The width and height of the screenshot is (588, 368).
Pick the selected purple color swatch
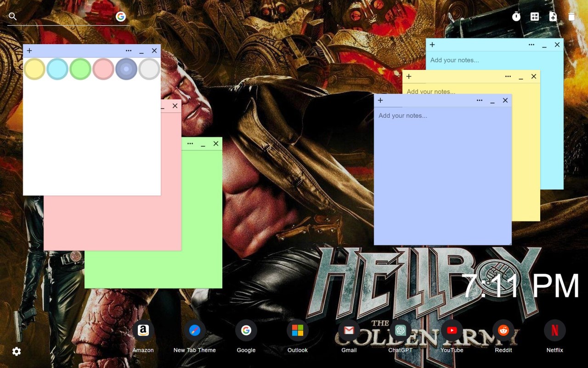tap(126, 69)
